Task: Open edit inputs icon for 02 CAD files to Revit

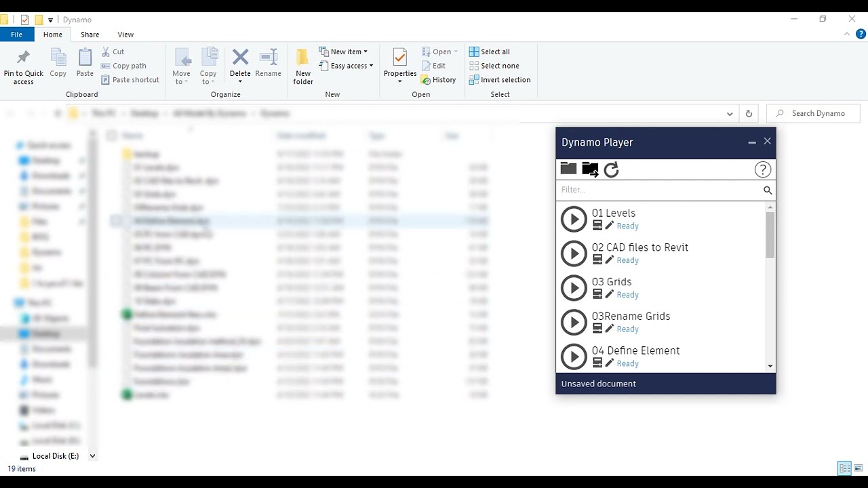Action: 597,260
